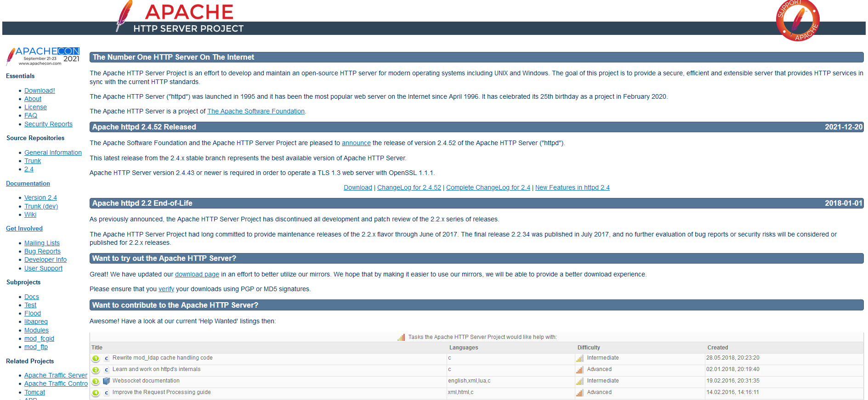Open the License link
868x400 pixels.
coord(35,107)
